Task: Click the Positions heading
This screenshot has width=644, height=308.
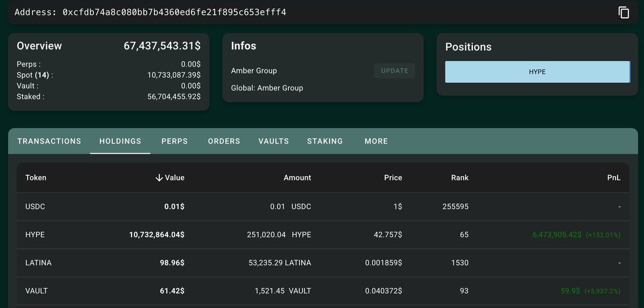Action: pos(469,47)
